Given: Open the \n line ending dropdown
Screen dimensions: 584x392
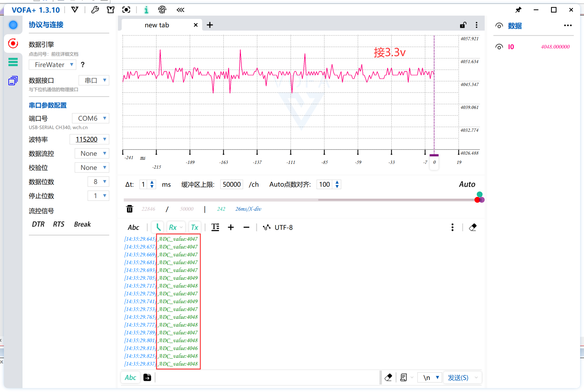Looking at the screenshot, I should point(430,377).
